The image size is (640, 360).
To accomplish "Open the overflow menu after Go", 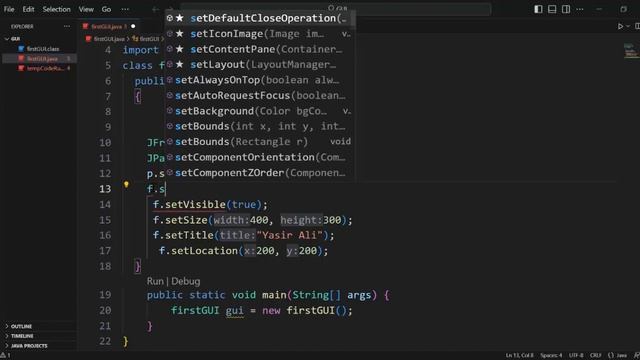I will click(x=125, y=9).
